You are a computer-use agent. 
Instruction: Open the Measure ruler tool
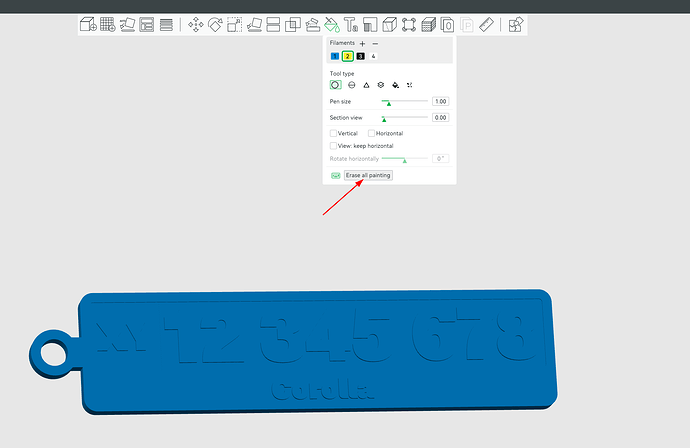coord(486,25)
